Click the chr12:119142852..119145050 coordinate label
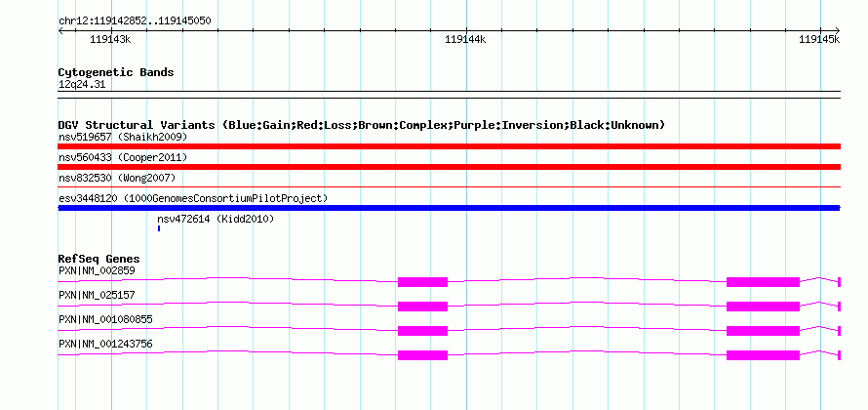 135,21
